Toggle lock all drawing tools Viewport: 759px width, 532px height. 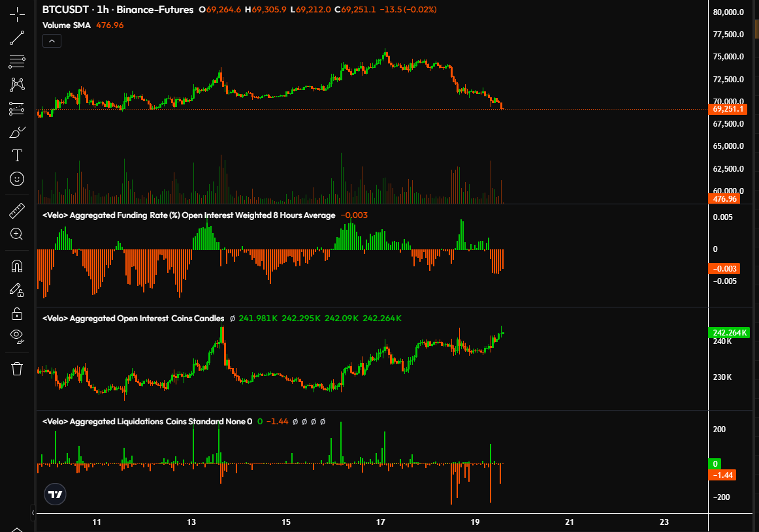pyautogui.click(x=17, y=313)
